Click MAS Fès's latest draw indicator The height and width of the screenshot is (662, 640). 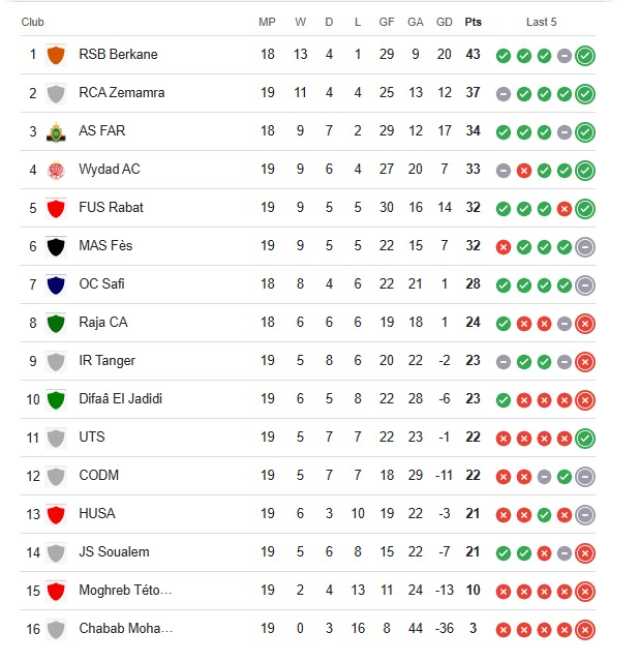tap(585, 247)
